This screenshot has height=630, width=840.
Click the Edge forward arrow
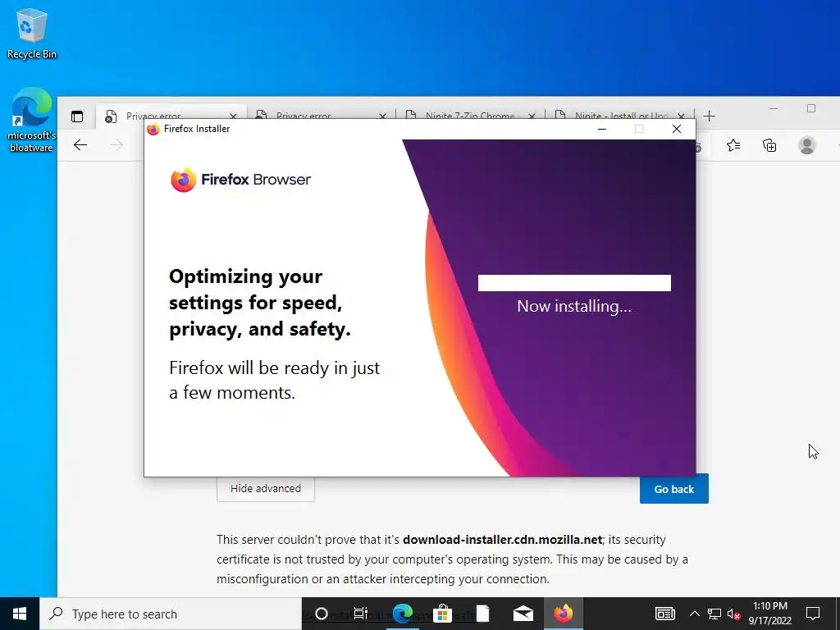click(116, 144)
